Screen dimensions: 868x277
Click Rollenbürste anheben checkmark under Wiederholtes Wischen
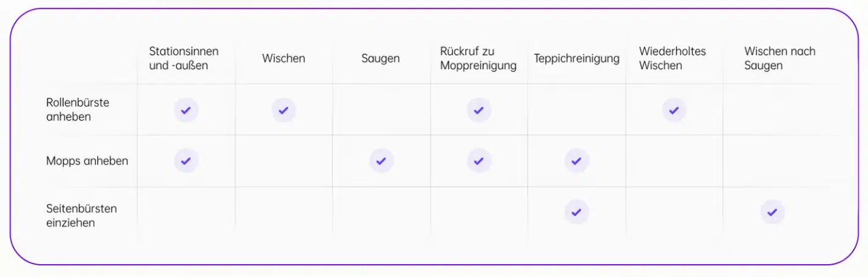[675, 110]
